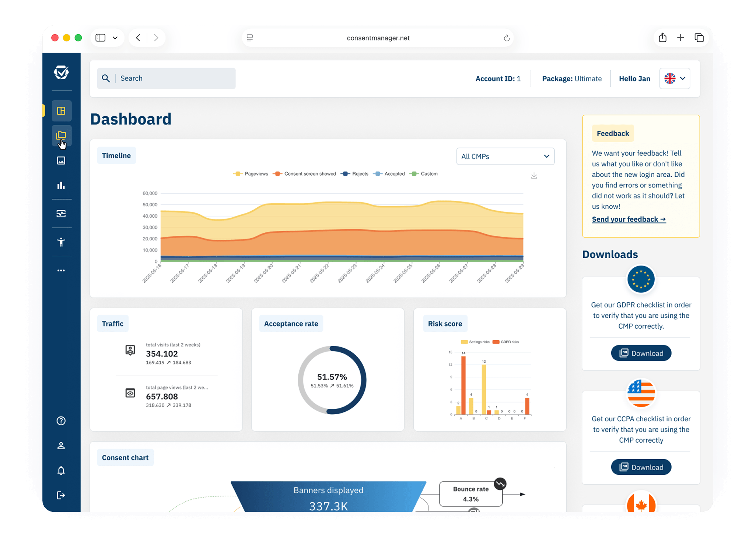Screen dimensions: 756x545
Task: Click the Bounce rate 4.3% box
Action: click(470, 494)
